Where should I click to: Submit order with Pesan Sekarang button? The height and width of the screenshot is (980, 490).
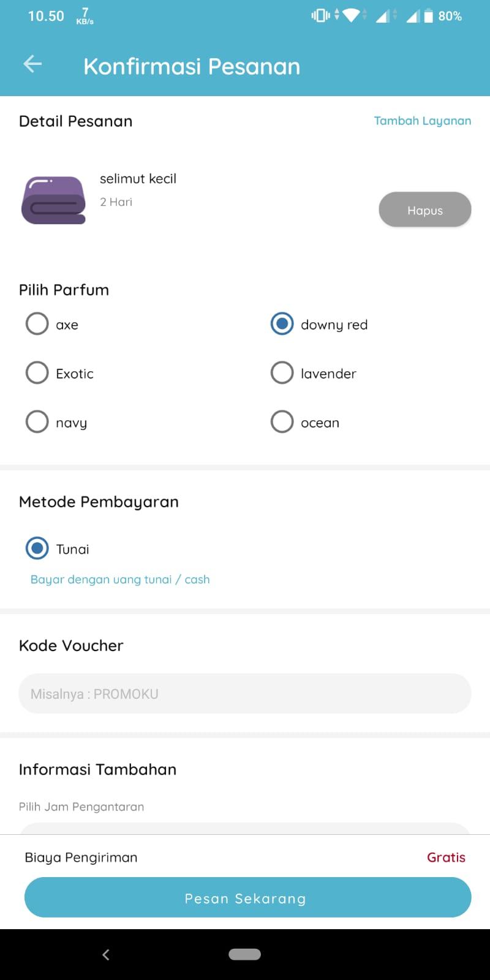(x=248, y=897)
